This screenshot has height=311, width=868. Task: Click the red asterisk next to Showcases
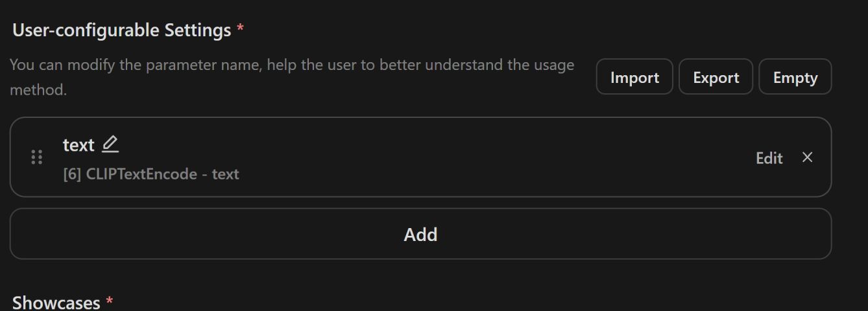point(109,301)
